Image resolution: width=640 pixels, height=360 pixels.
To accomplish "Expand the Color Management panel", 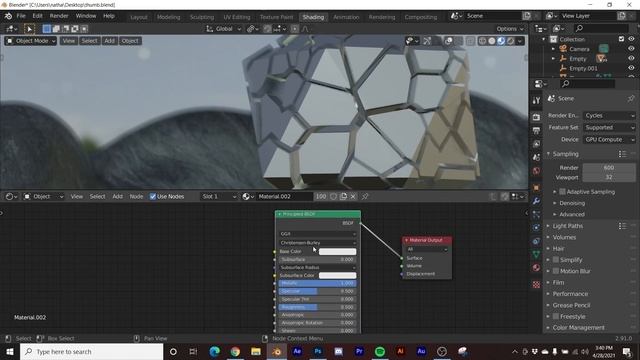I will 578,328.
